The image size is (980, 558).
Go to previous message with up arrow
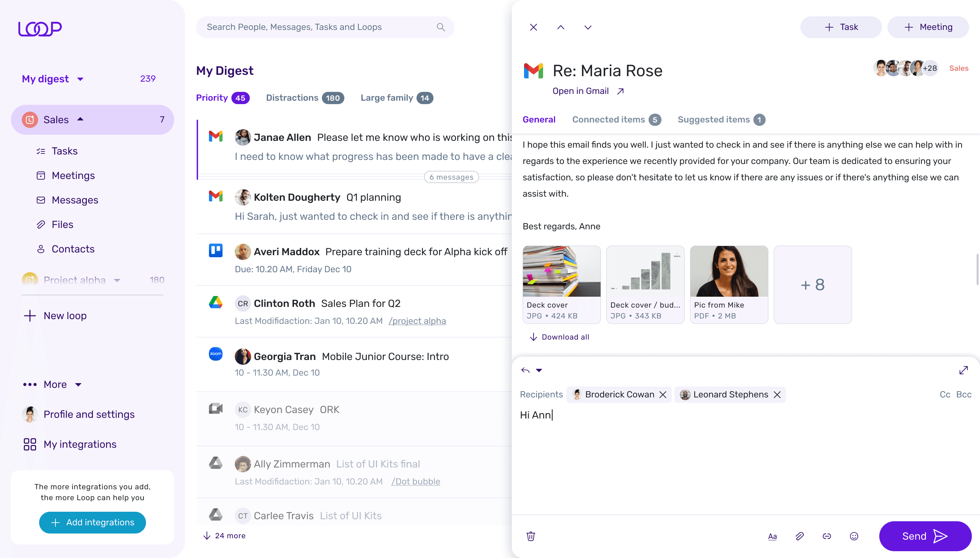point(561,27)
